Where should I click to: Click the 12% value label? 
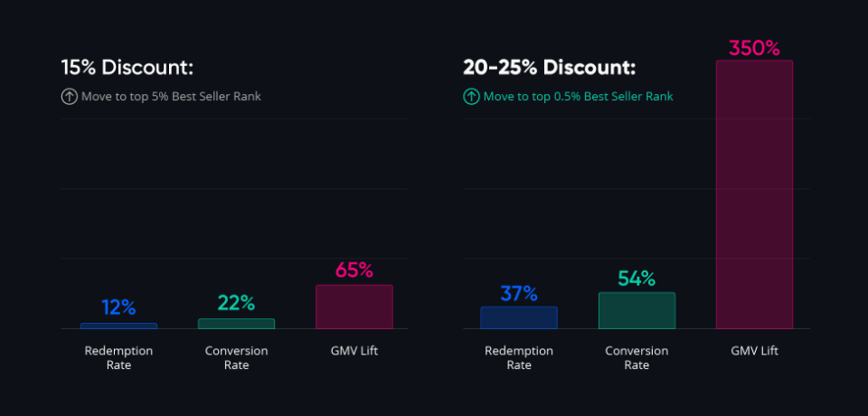click(x=118, y=307)
